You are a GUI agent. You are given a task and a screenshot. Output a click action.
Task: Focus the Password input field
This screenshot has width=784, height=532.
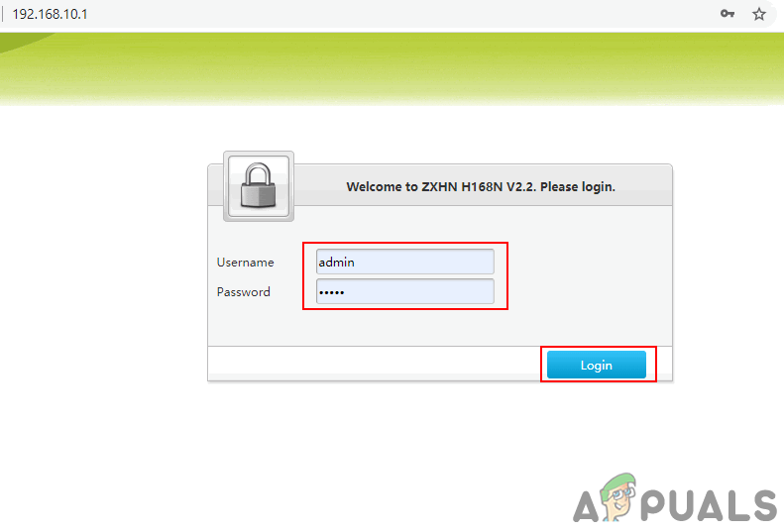[405, 291]
